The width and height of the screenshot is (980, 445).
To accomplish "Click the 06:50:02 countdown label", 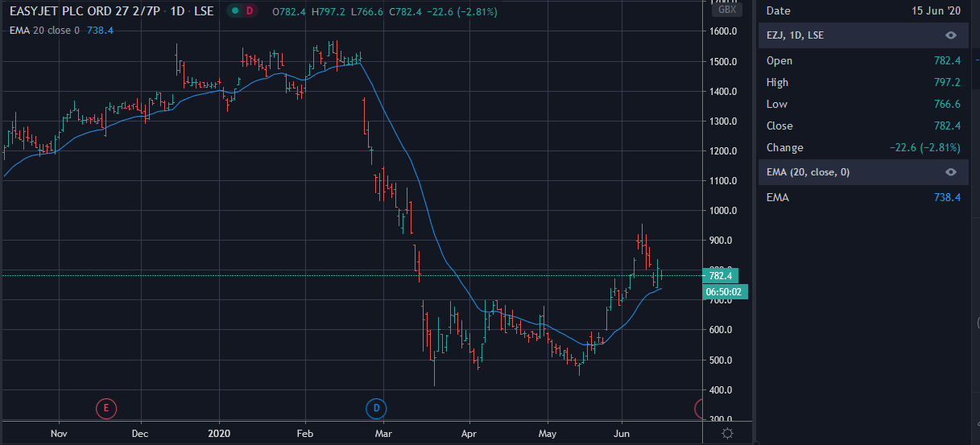I will coord(726,291).
